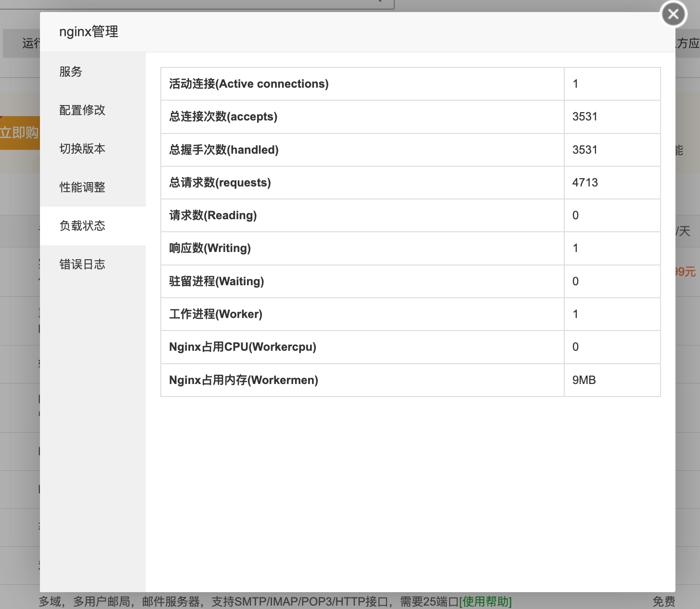Click the Nginx占用CPU(Workercpu) label
This screenshot has width=700, height=609.
[243, 347]
